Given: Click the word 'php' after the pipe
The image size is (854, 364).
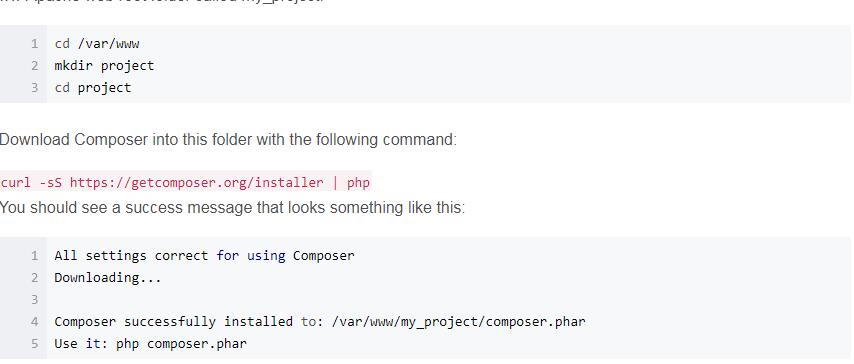Looking at the screenshot, I should click(x=358, y=183).
